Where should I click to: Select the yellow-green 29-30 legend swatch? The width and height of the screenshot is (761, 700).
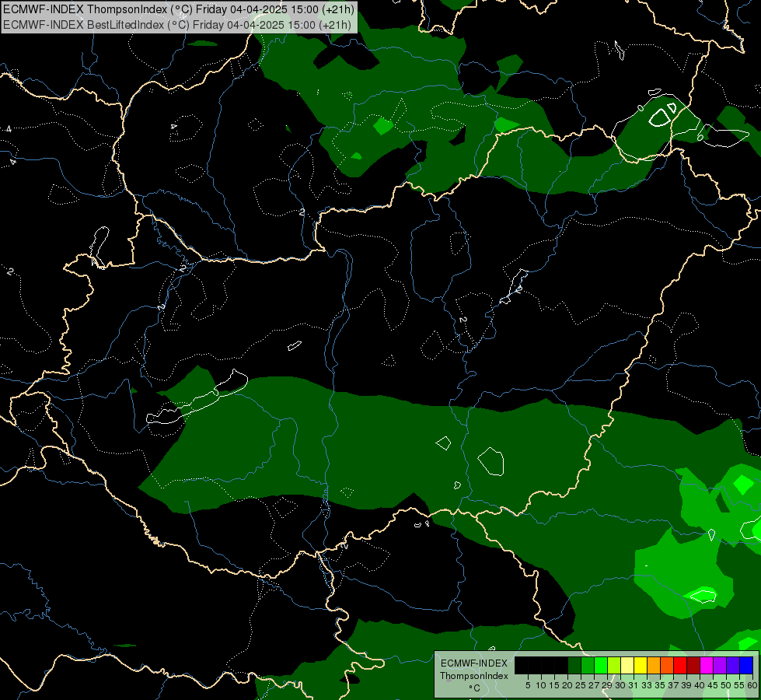(x=614, y=665)
